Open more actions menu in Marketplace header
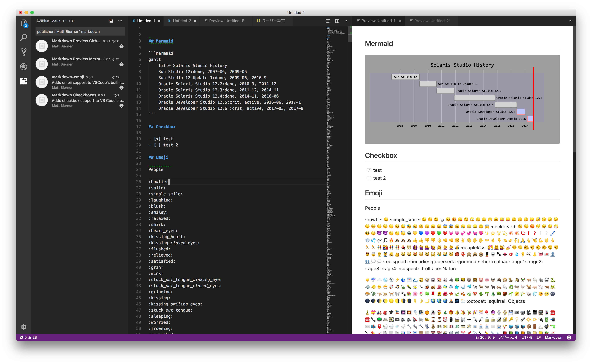 [120, 21]
